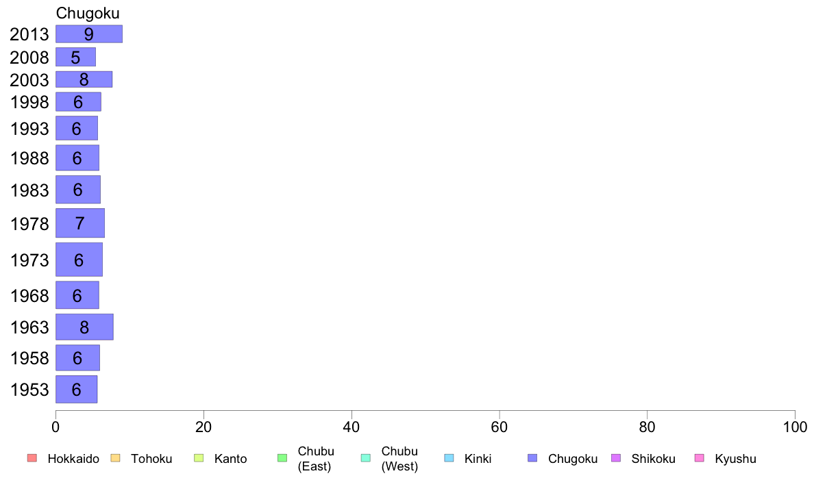Click the Hokkaido red legend swatch
The height and width of the screenshot is (504, 814).
[32, 458]
